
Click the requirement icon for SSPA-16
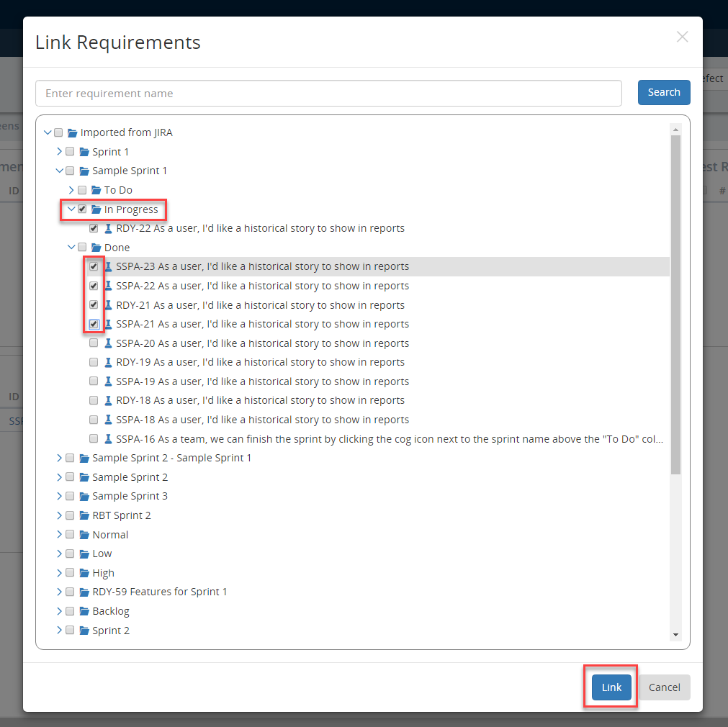coord(108,439)
